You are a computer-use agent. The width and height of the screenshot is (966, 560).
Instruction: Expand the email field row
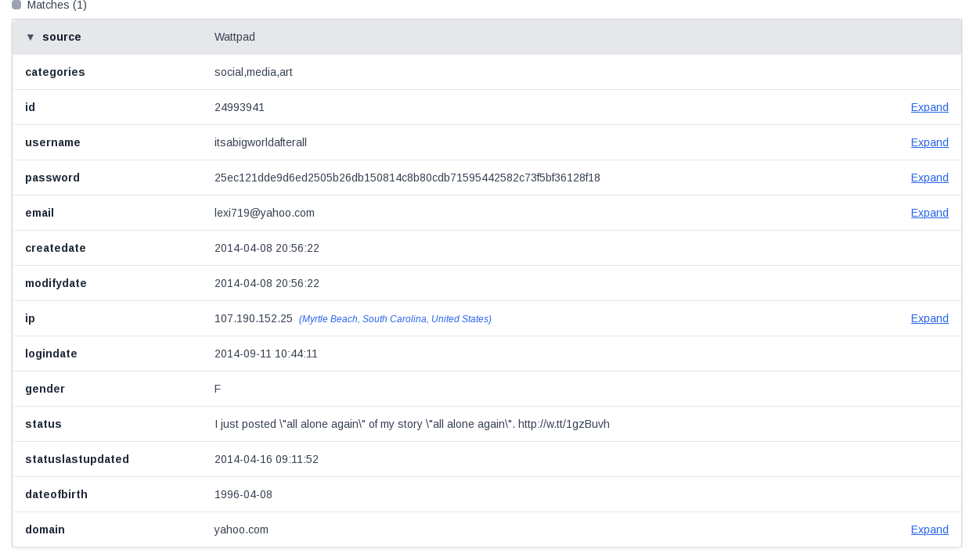pos(929,213)
